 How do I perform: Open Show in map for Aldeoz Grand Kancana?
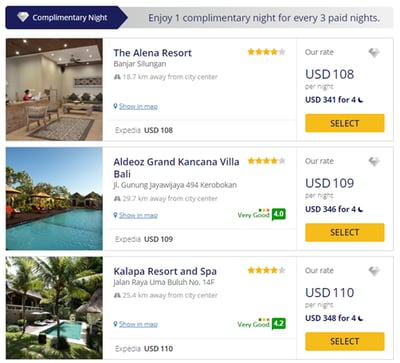point(138,215)
